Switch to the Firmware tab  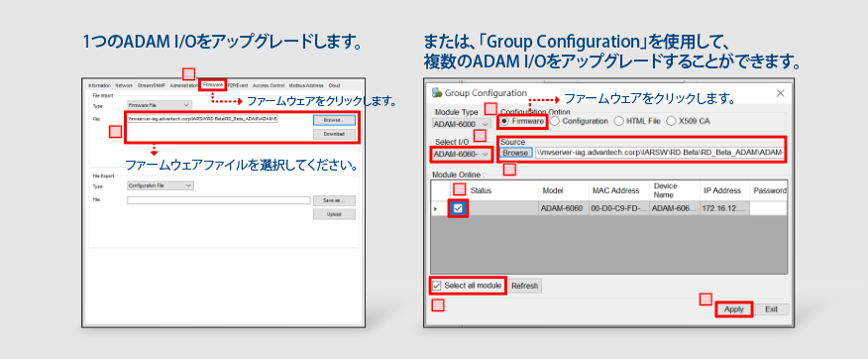click(x=213, y=85)
